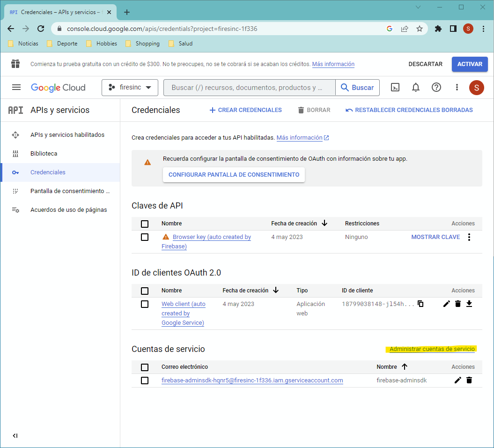The width and height of the screenshot is (494, 448).
Task: Open the Cloud Shell terminal icon
Action: (x=395, y=87)
